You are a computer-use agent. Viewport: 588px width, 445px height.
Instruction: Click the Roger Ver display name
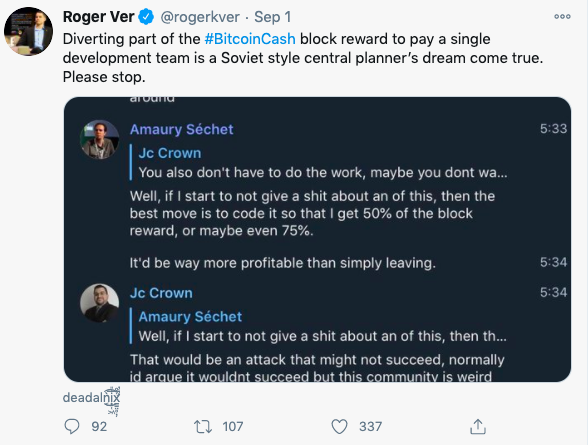click(x=99, y=17)
